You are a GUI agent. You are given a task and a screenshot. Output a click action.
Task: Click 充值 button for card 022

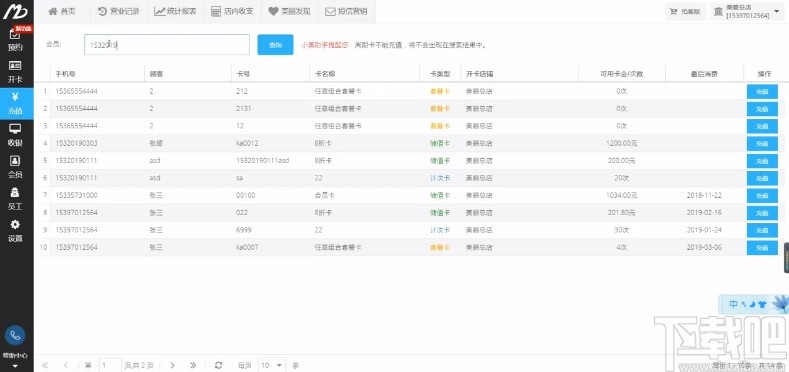coord(762,213)
